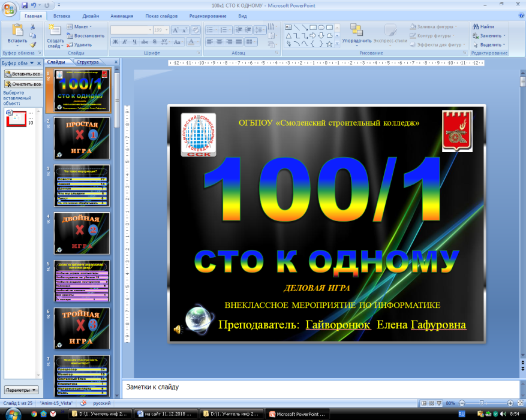Click the Найти binoculars icon
526x420 pixels.
pos(475,26)
